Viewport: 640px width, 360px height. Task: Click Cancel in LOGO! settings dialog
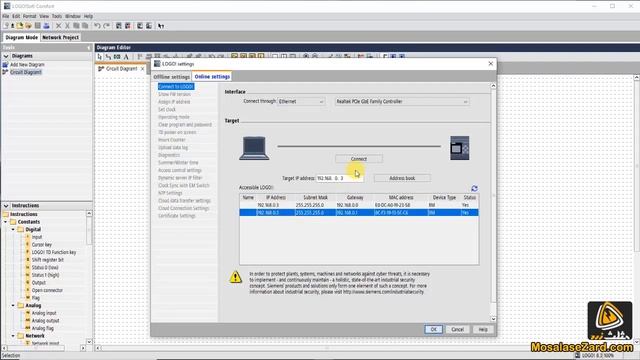(458, 329)
